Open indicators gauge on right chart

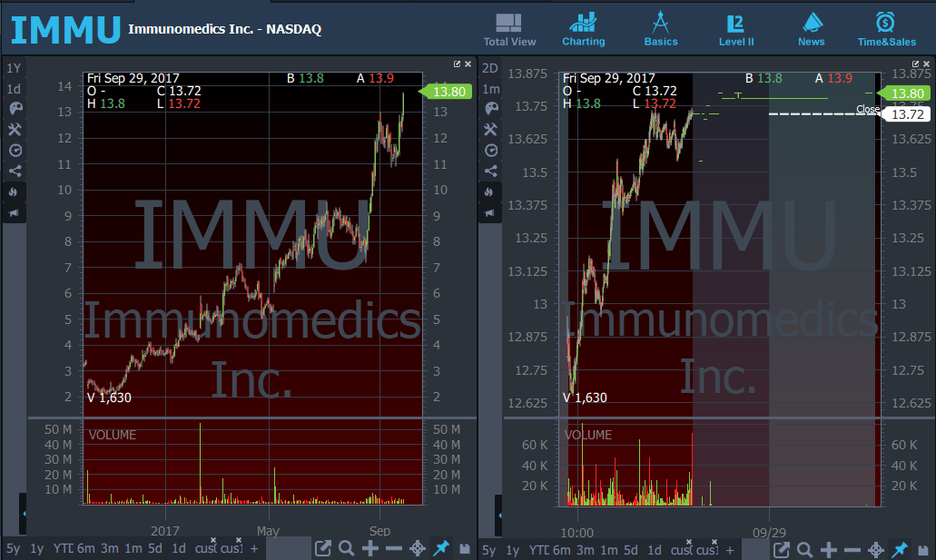[490, 150]
